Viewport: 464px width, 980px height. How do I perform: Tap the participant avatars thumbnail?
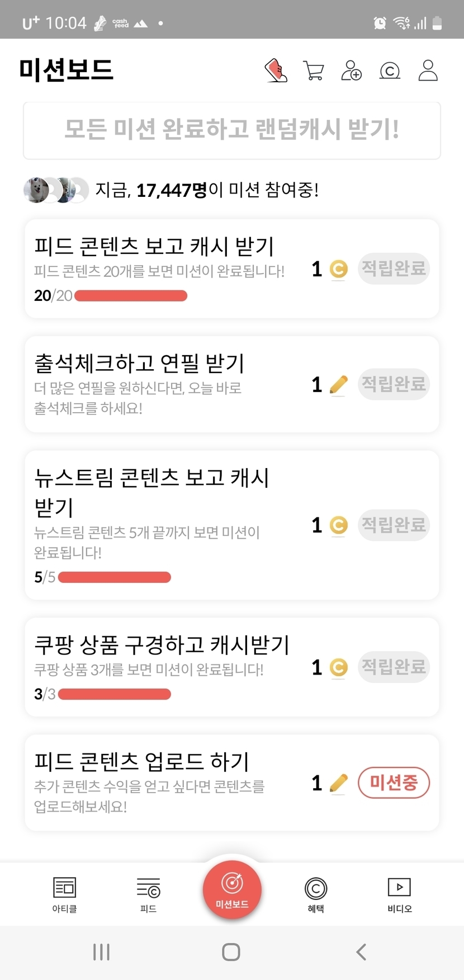coord(56,190)
